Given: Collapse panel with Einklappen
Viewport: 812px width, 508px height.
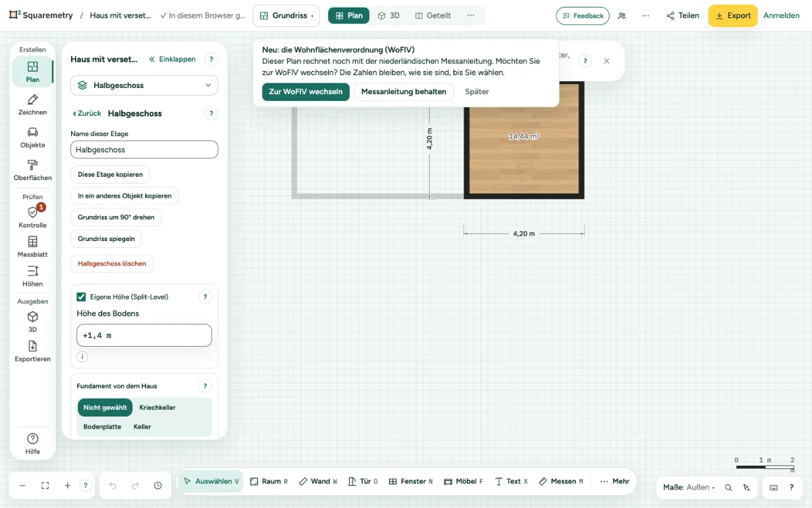Looking at the screenshot, I should pos(173,60).
